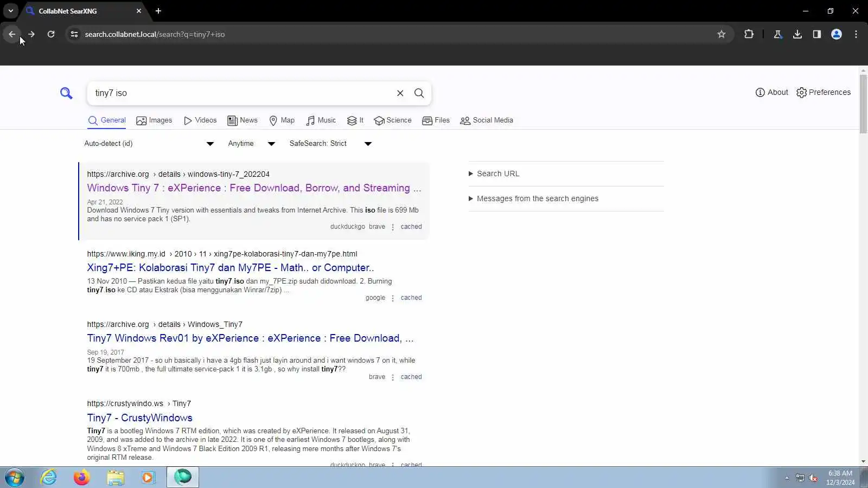Open Windows Start menu
The image size is (868, 488).
[15, 478]
